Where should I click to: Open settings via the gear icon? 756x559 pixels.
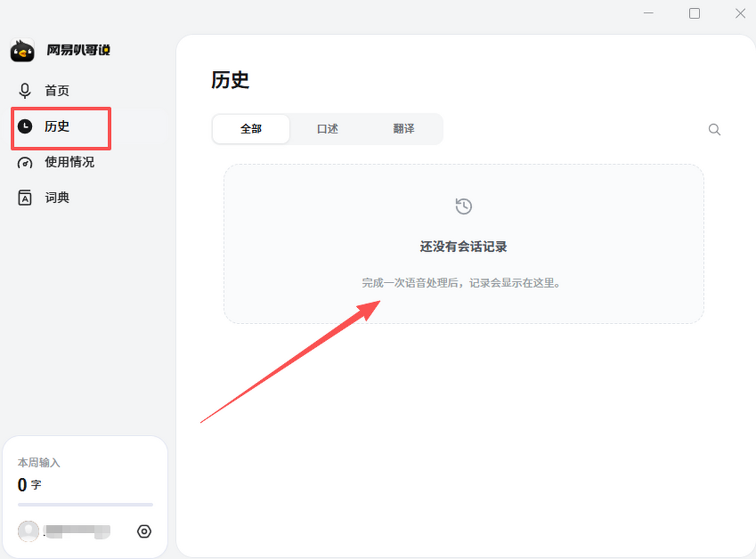pyautogui.click(x=144, y=531)
